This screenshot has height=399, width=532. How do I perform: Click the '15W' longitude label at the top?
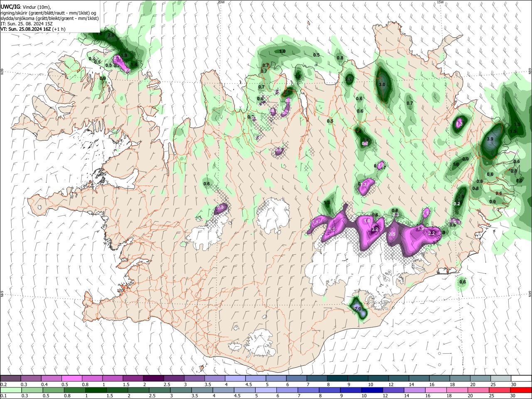point(440,2)
